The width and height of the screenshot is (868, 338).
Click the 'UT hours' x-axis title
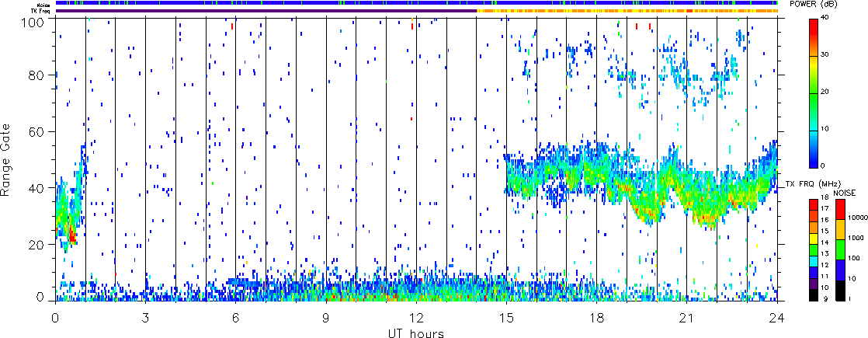[x=416, y=333]
